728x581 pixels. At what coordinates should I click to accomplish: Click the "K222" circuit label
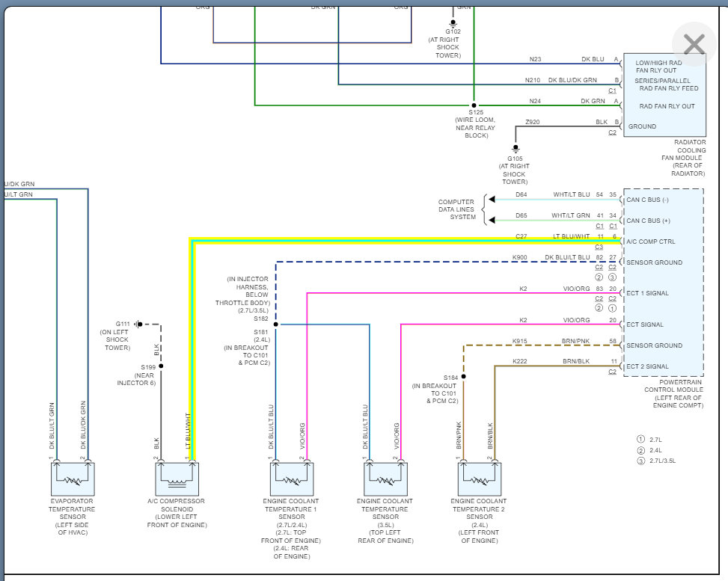click(520, 361)
